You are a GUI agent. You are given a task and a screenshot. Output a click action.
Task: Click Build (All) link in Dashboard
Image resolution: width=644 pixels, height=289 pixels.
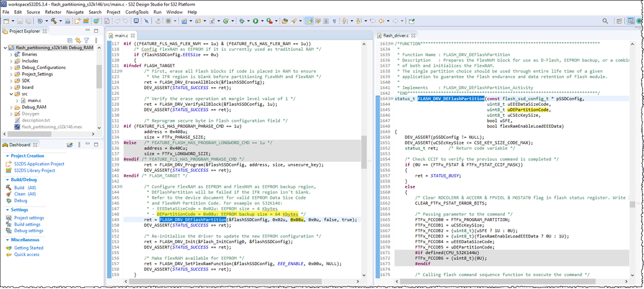pos(25,188)
